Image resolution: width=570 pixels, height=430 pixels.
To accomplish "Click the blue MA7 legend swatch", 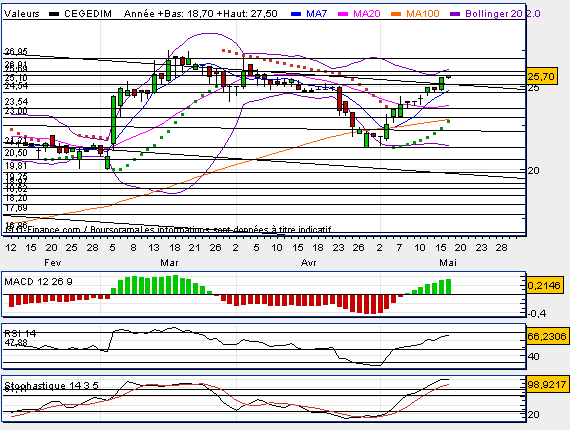I will pyautogui.click(x=296, y=14).
